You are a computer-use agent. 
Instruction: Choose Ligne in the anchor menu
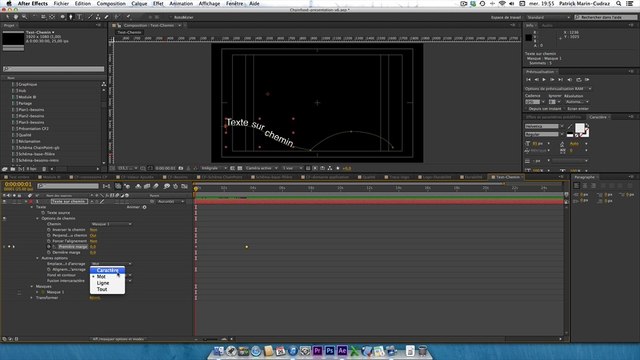pos(107,283)
